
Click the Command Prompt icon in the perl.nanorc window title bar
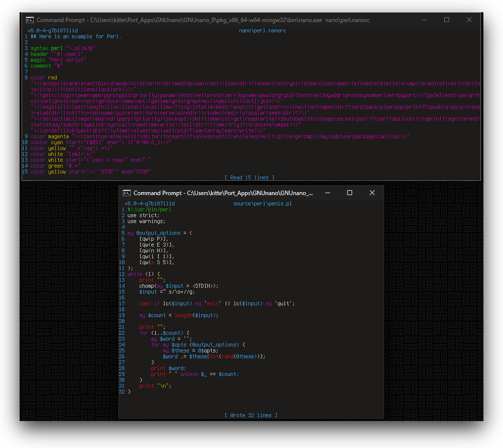click(30, 20)
